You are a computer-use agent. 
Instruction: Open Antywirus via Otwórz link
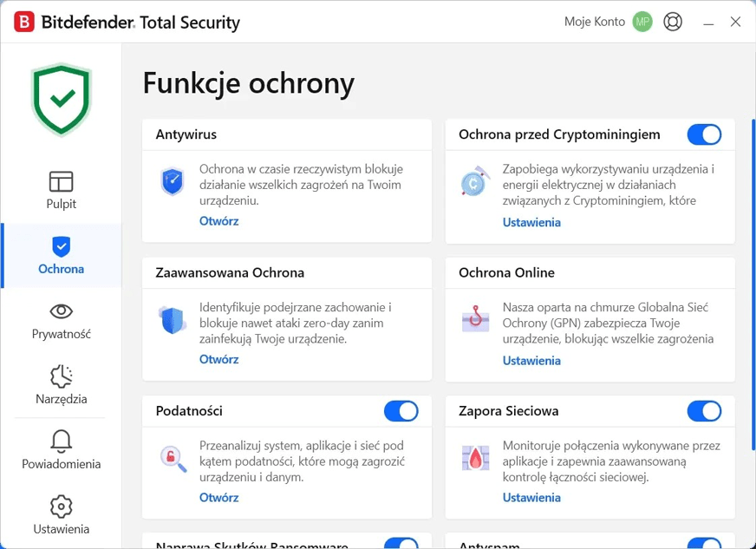click(x=218, y=221)
